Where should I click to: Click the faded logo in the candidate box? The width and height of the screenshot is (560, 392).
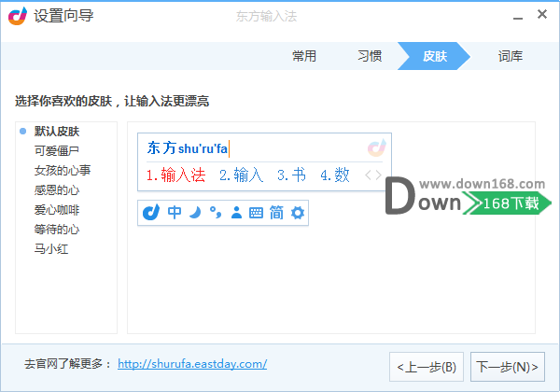coord(377,147)
